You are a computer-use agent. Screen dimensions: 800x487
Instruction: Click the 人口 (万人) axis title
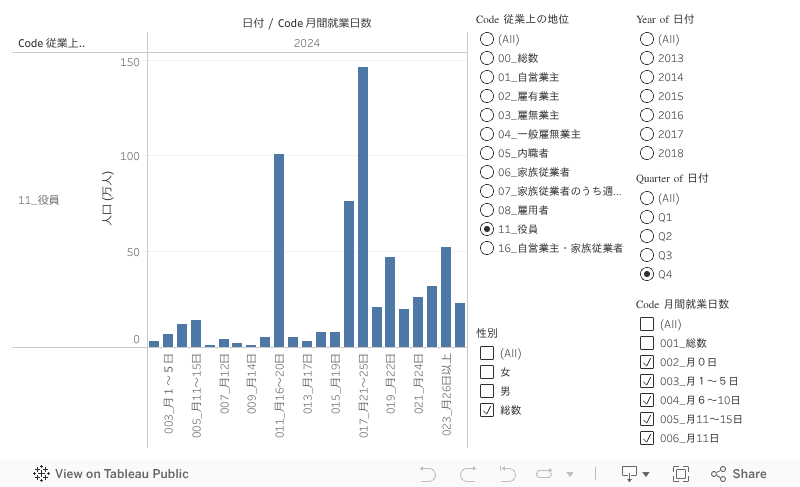click(x=107, y=198)
